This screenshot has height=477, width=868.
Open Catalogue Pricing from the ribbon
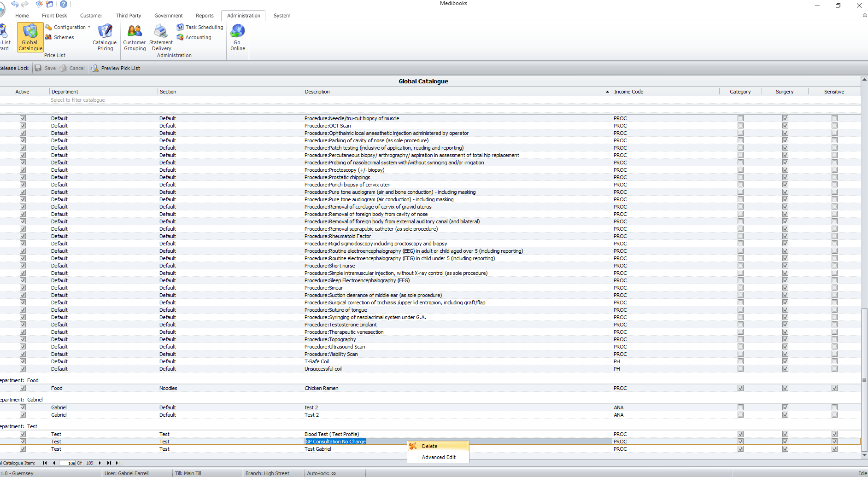105,37
